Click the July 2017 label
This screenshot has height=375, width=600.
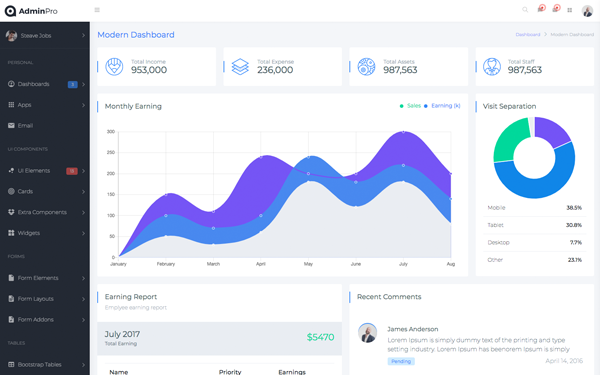point(122,334)
